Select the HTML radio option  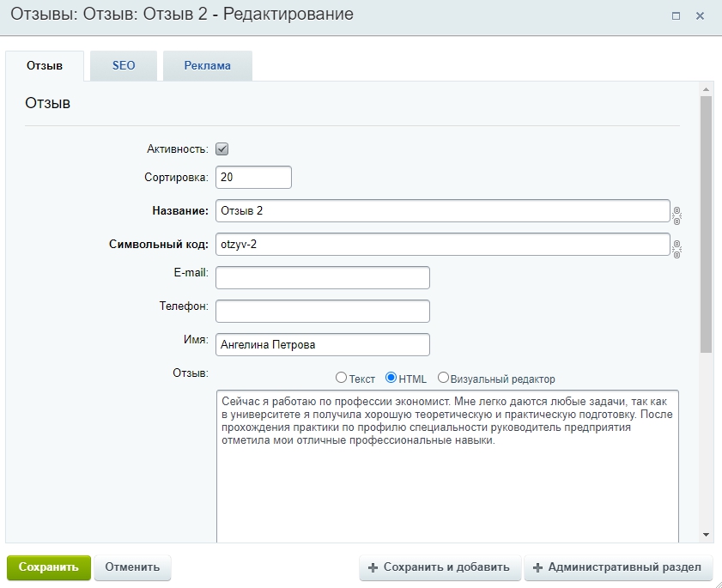click(x=391, y=378)
